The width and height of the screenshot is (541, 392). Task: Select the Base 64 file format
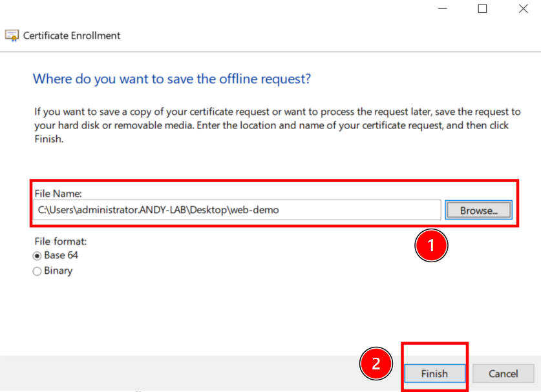pos(37,256)
